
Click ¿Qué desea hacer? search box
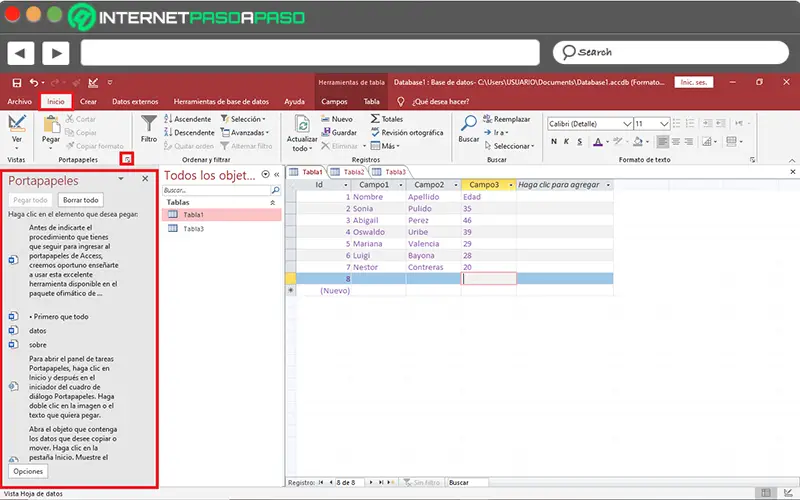coord(440,102)
